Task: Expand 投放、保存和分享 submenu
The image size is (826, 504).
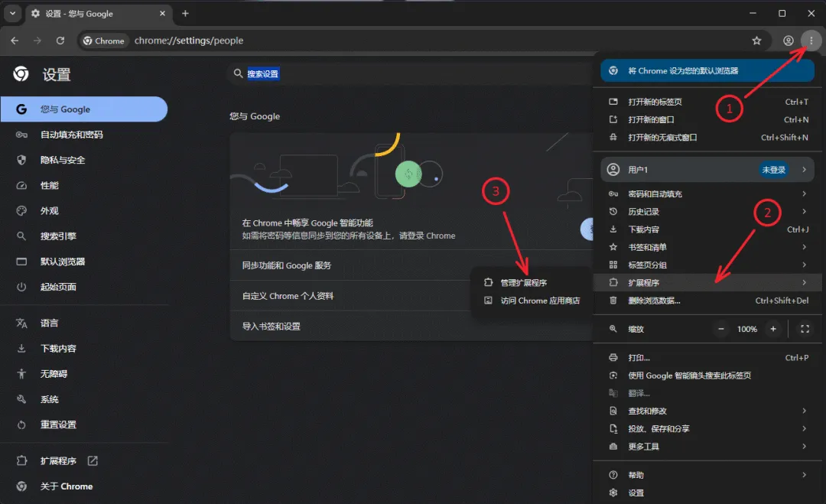Action: 707,429
